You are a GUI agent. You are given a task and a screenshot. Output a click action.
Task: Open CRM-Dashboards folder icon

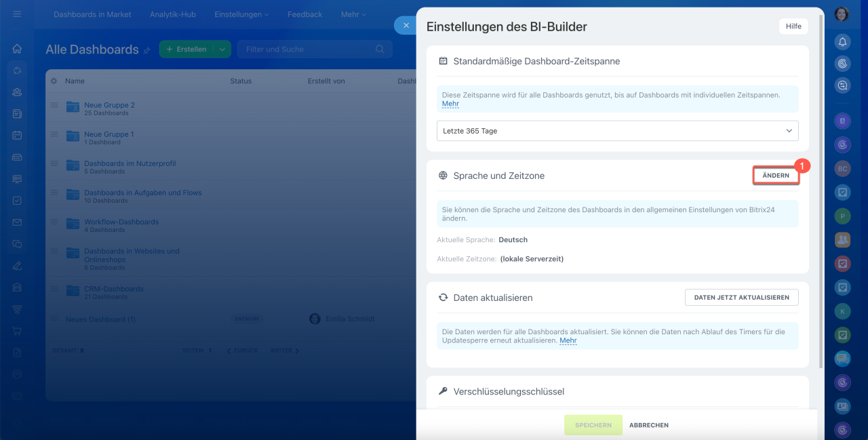73,291
